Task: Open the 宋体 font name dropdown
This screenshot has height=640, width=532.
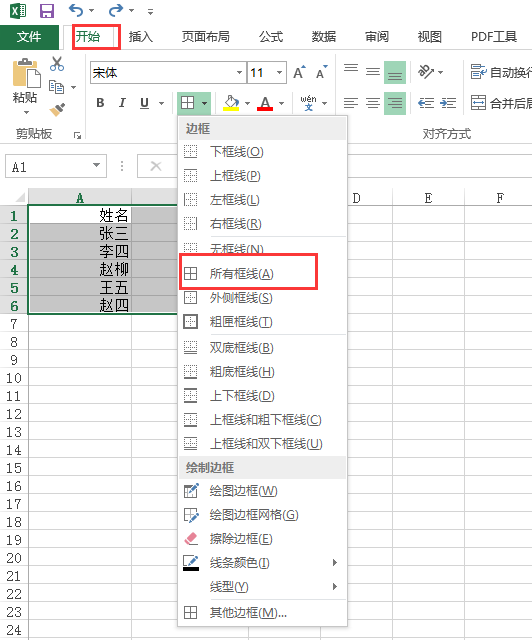Action: [x=240, y=73]
